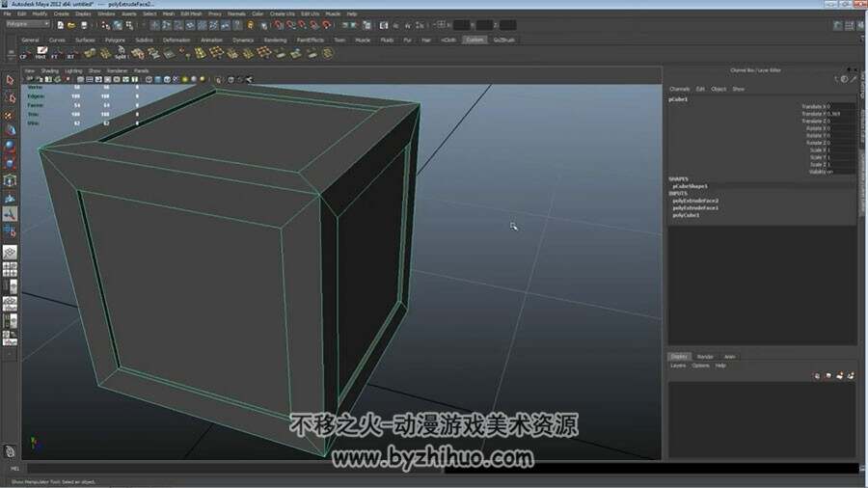Open the viewport Shading menu
This screenshot has height=488, width=868.
49,71
